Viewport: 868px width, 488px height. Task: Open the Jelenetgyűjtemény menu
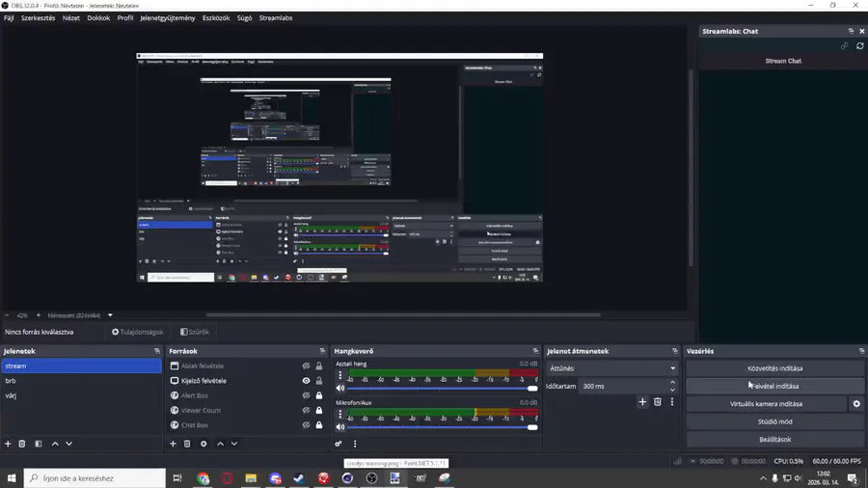click(168, 17)
